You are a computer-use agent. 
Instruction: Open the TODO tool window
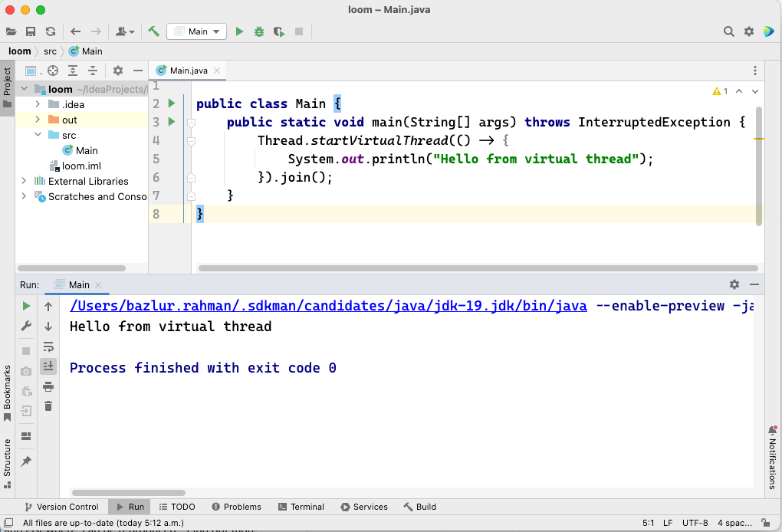click(176, 507)
